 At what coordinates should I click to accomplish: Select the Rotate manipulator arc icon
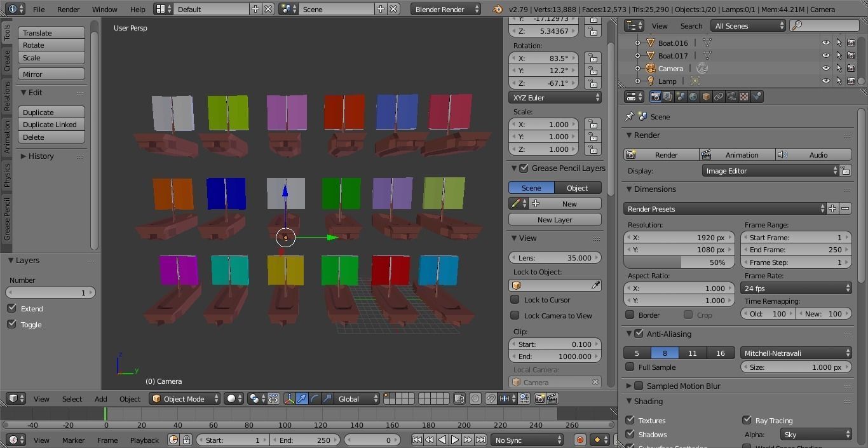pos(315,398)
